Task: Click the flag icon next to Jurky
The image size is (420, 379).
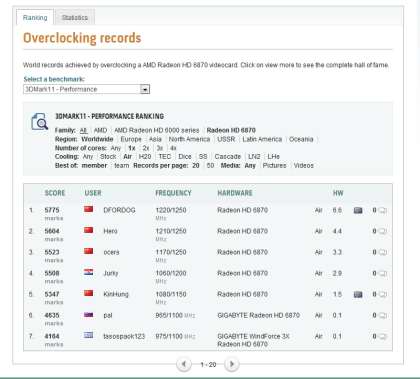Action: tap(88, 272)
